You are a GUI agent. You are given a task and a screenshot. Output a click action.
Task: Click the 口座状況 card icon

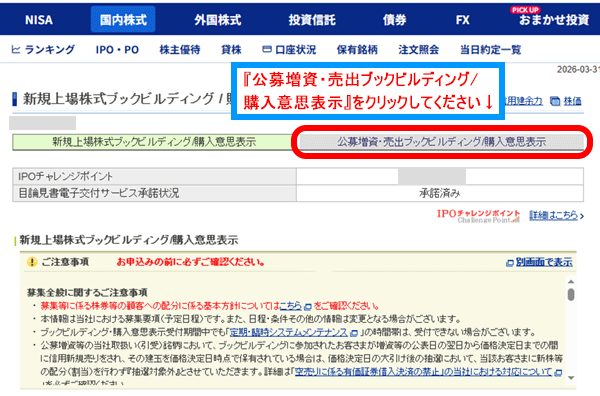pyautogui.click(x=267, y=49)
